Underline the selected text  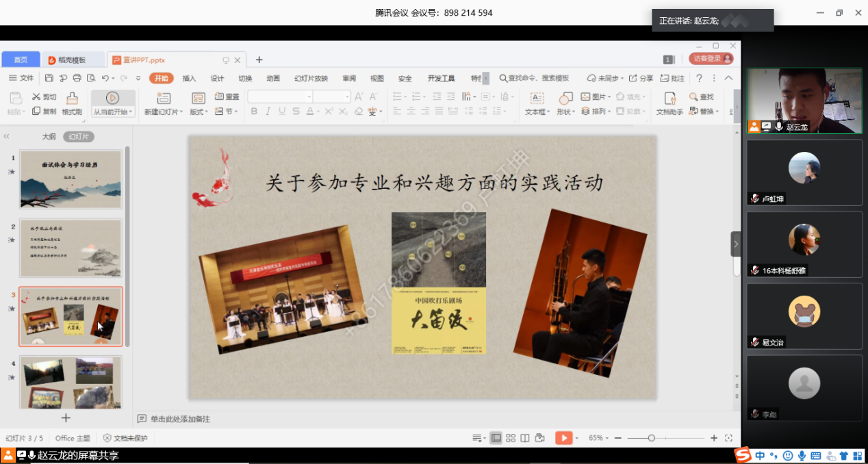click(x=281, y=112)
